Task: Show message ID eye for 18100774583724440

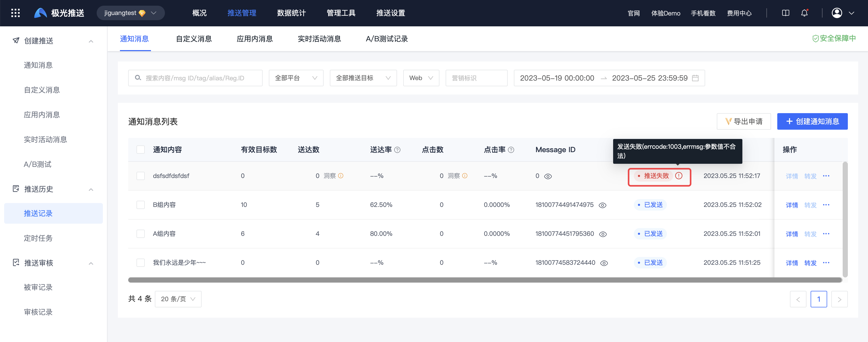Action: tap(604, 263)
